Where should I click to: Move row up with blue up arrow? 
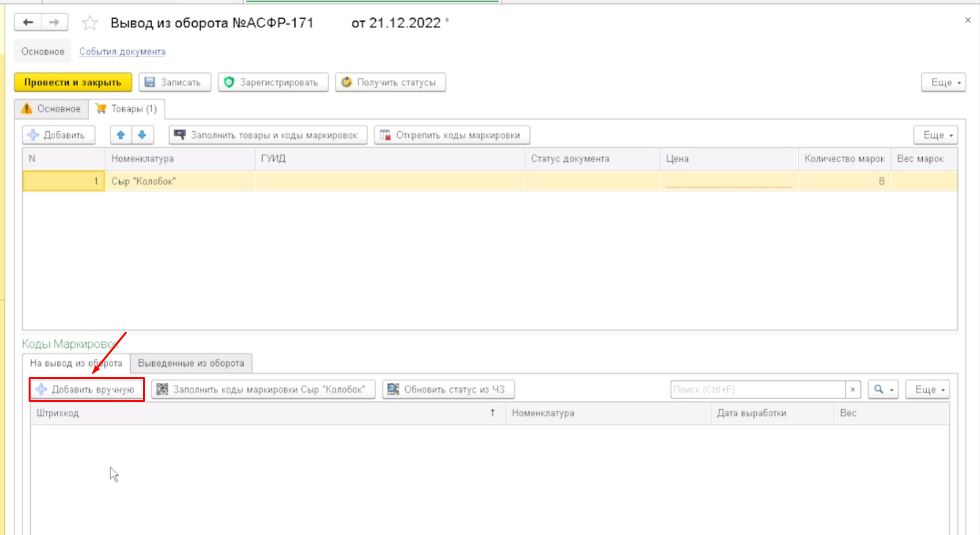[x=121, y=135]
